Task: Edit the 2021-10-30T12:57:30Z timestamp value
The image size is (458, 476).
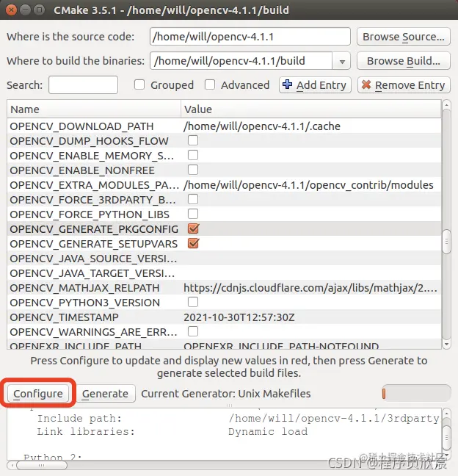Action: click(239, 317)
